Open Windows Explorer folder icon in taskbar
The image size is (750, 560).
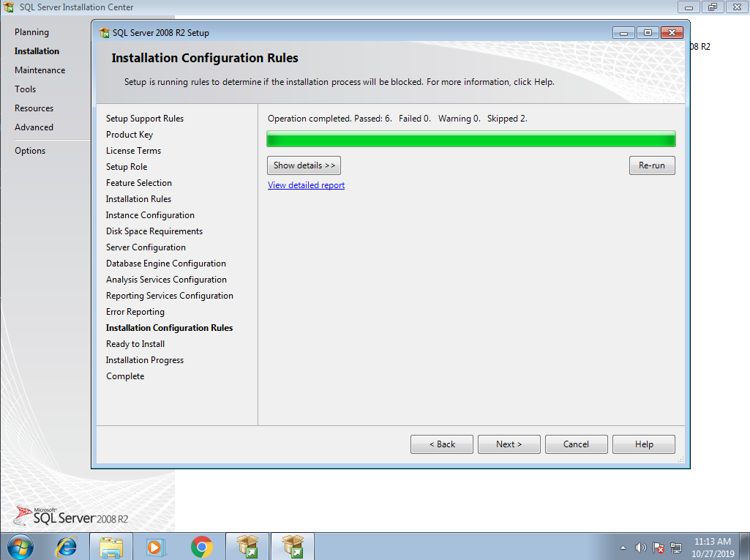tap(111, 546)
